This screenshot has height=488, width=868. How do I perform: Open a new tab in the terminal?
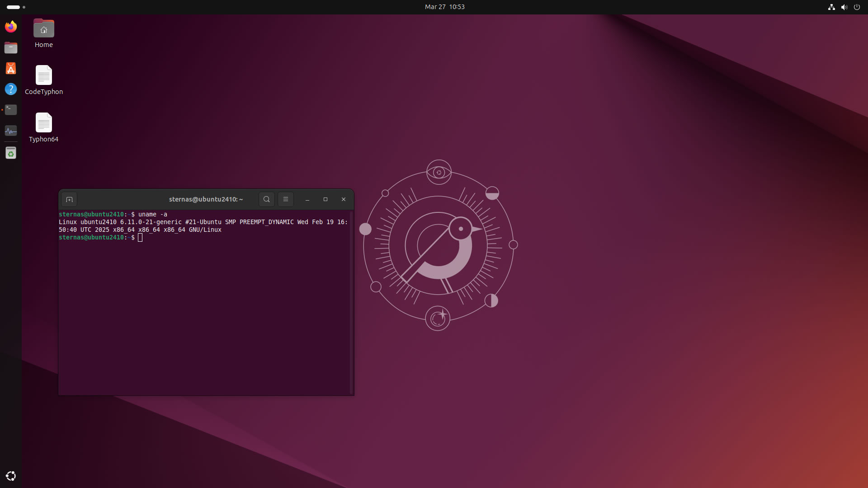69,199
